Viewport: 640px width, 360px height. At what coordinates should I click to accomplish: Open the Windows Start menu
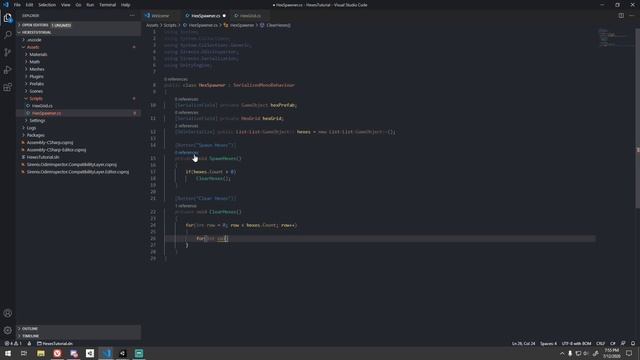coord(8,353)
